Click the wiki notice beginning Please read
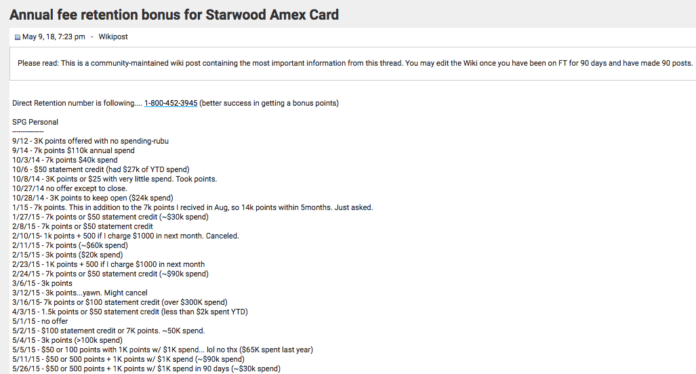Viewport: 696px width, 374px height. click(x=355, y=63)
